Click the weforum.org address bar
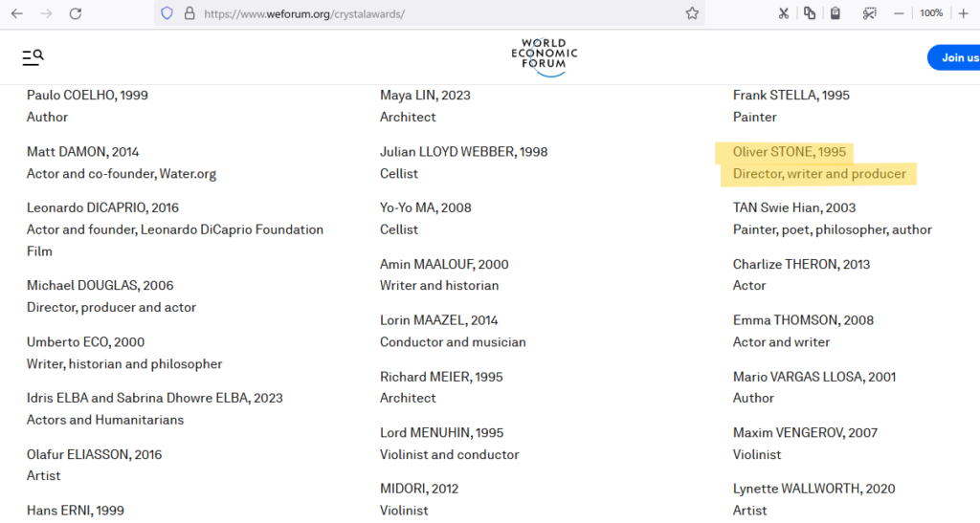Image resolution: width=980 pixels, height=523 pixels. pyautogui.click(x=431, y=13)
